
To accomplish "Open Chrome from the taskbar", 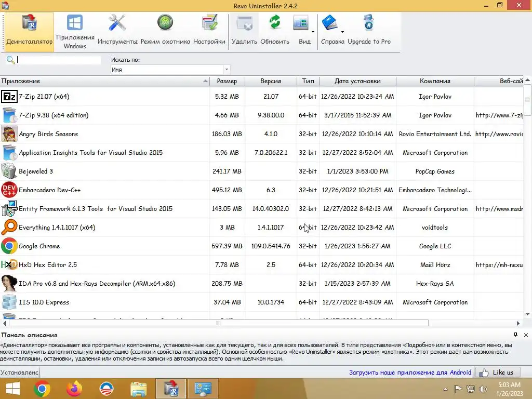I will click(x=42, y=389).
